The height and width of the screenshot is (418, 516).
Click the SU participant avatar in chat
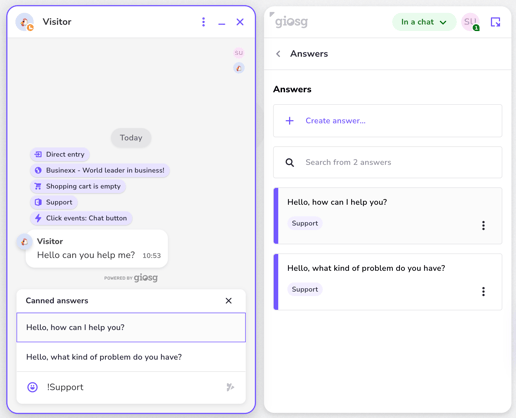pos(239,53)
